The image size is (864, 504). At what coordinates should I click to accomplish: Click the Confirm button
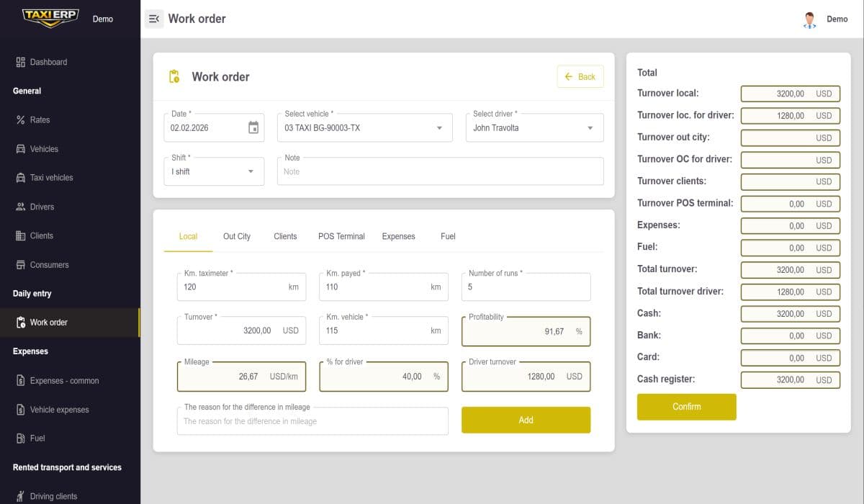[x=686, y=407]
